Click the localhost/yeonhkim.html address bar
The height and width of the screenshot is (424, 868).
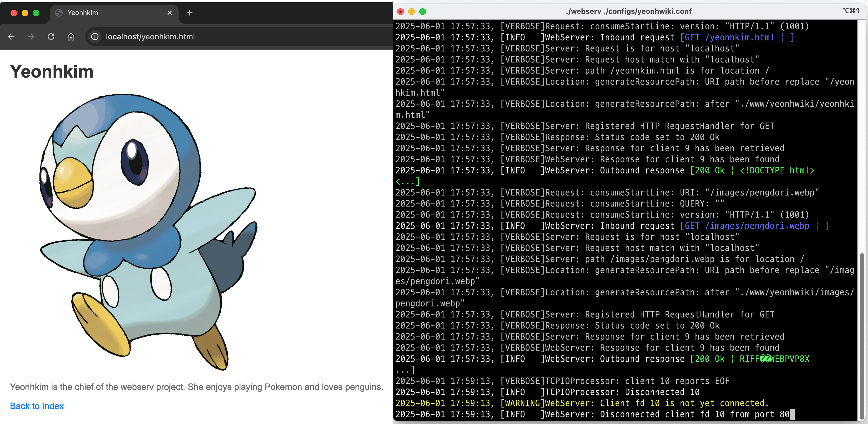pyautogui.click(x=239, y=37)
